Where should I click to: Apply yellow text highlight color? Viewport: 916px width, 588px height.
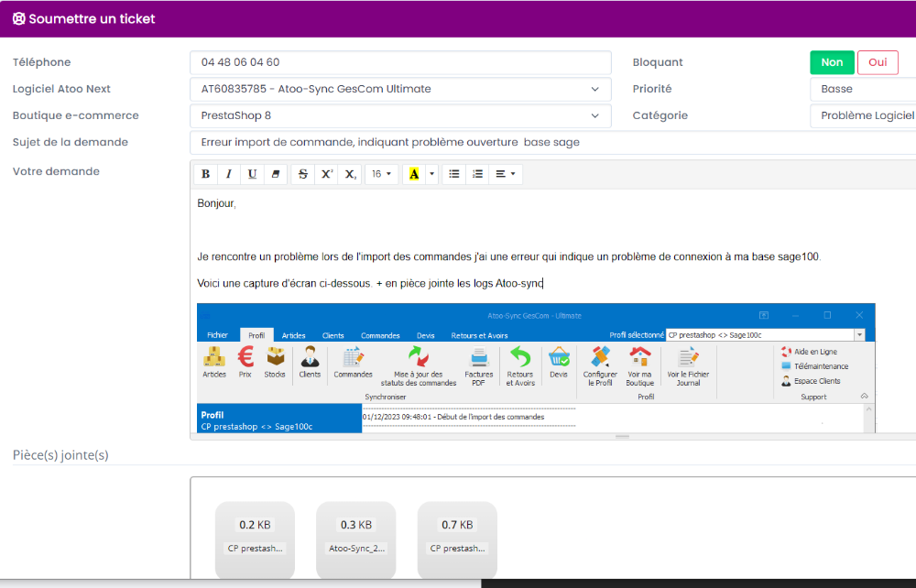(x=414, y=174)
